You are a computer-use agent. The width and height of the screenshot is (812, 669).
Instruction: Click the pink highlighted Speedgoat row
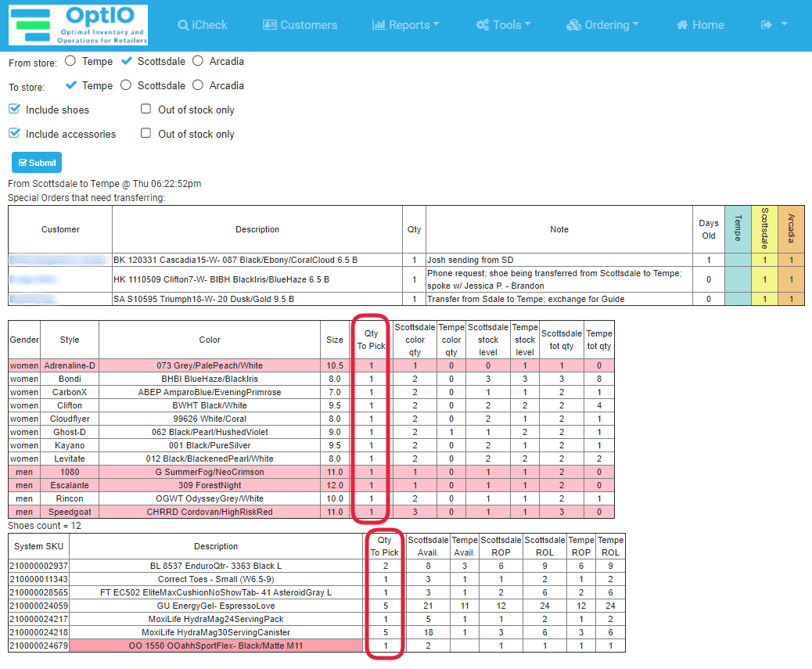tap(209, 511)
